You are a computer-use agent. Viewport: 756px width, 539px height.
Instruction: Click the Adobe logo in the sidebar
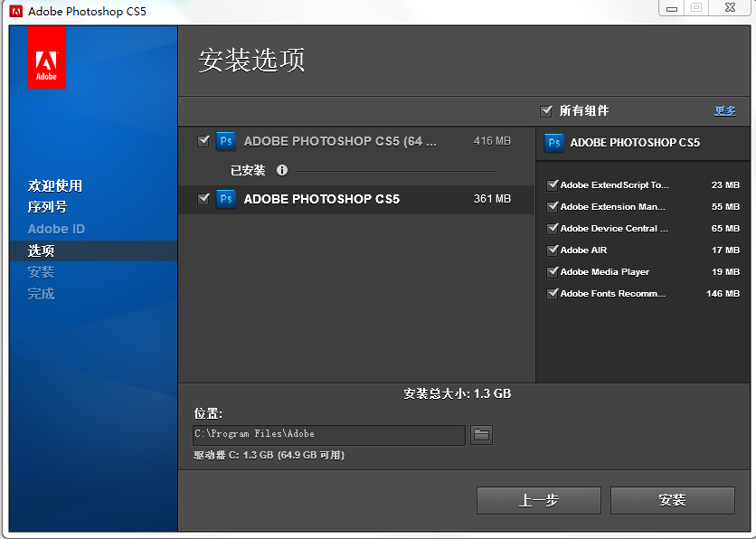46,57
